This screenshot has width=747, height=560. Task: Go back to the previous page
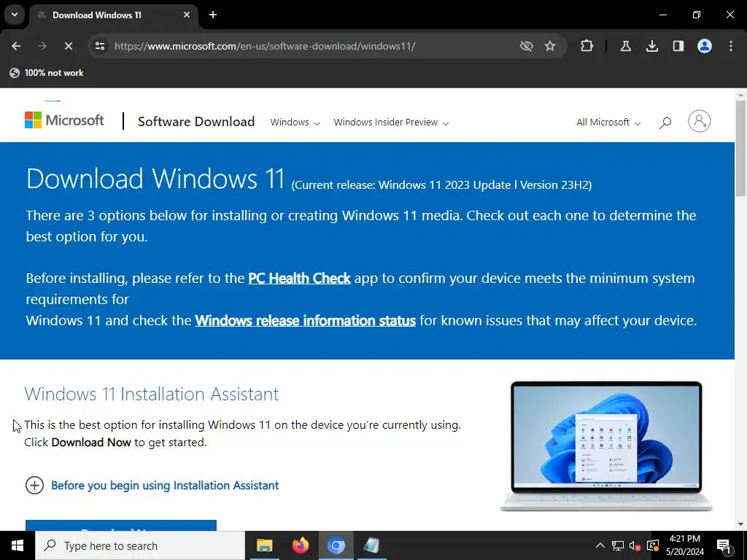tap(16, 46)
